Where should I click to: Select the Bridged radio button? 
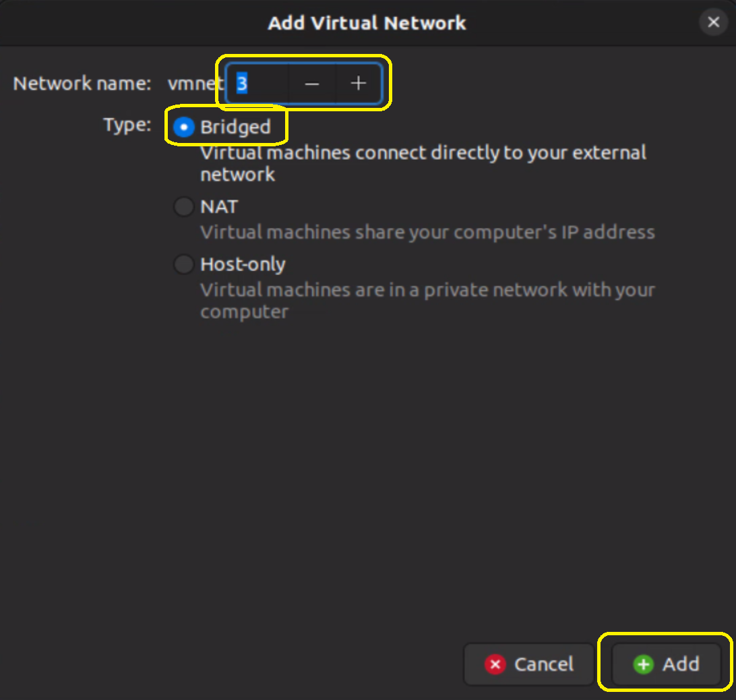pos(183,127)
